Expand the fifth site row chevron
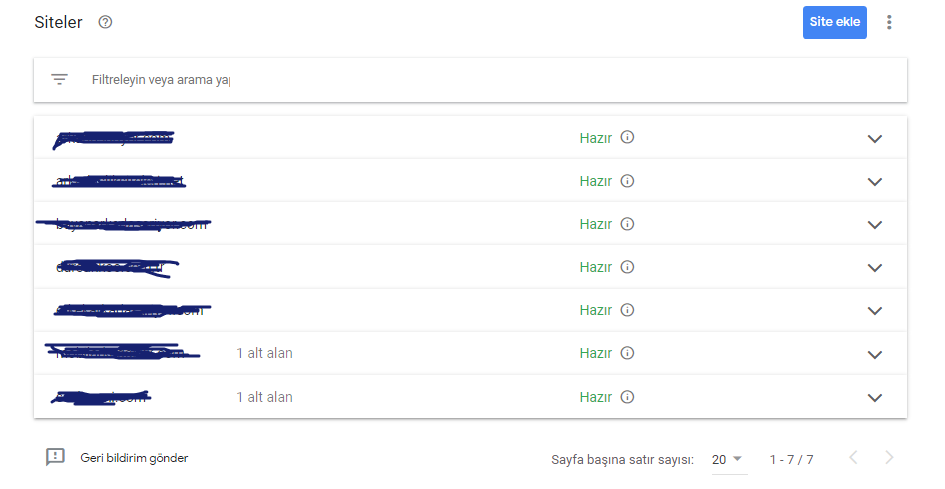Viewport: 945px width, 489px height. pyautogui.click(x=874, y=311)
